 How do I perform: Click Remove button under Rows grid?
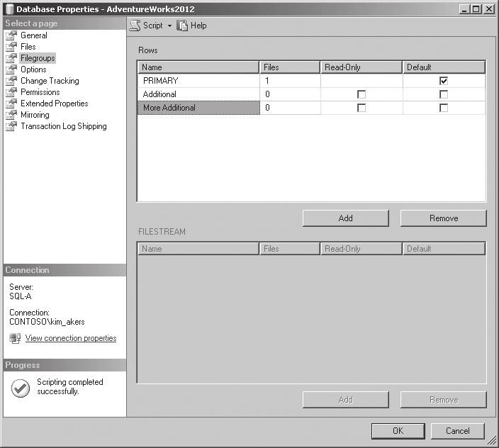point(444,218)
